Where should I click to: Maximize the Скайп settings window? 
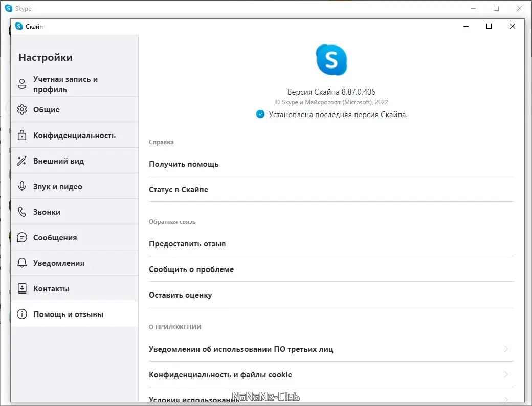489,26
